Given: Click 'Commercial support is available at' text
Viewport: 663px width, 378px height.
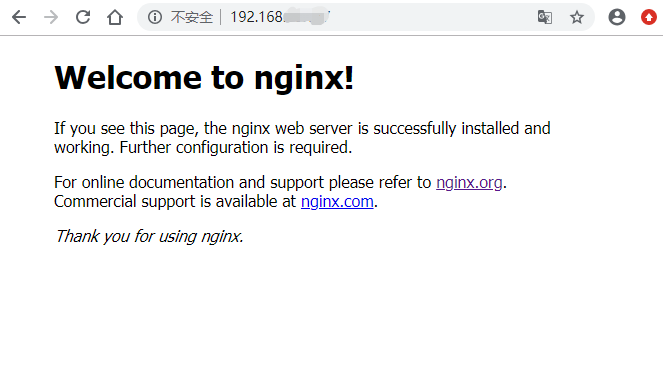Looking at the screenshot, I should click(175, 202).
